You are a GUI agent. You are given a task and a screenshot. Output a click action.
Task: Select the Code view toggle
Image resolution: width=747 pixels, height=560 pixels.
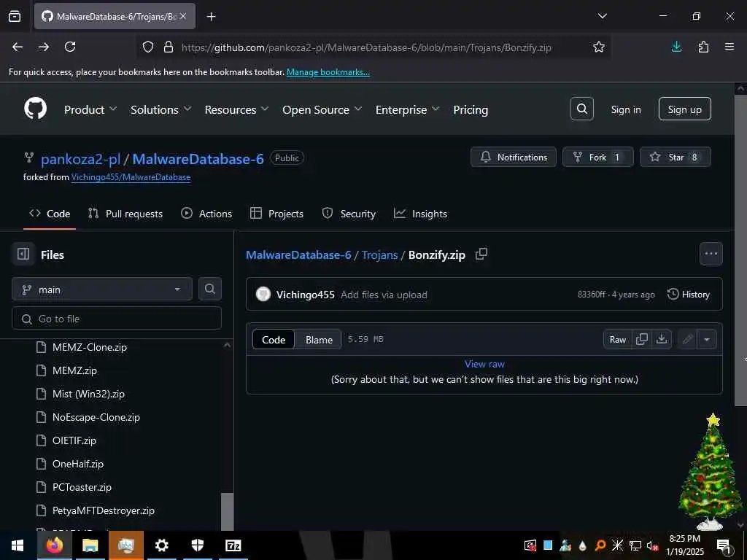point(274,340)
